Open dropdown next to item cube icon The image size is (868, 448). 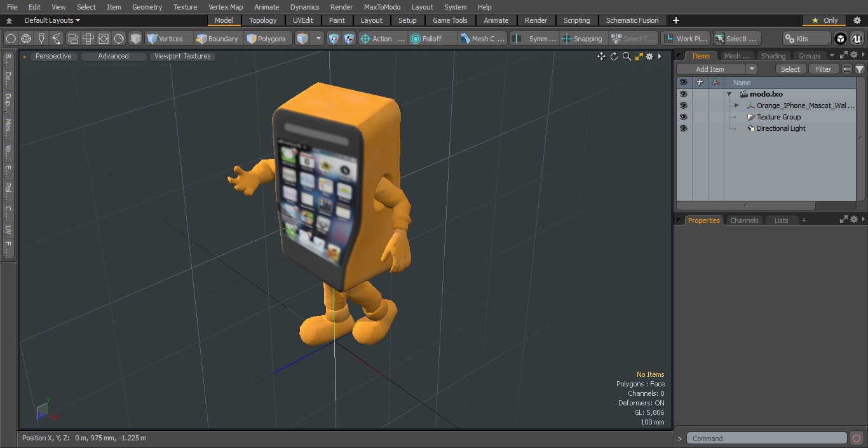(x=318, y=39)
